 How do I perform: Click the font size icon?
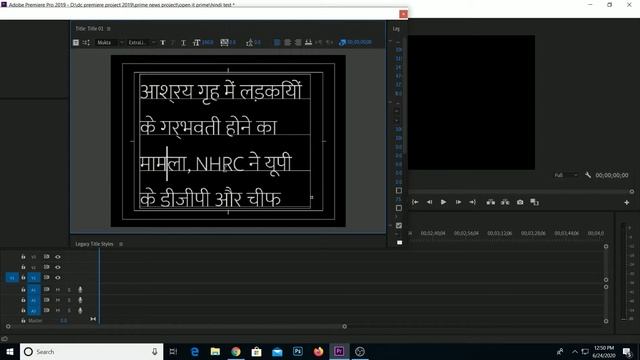[196, 42]
